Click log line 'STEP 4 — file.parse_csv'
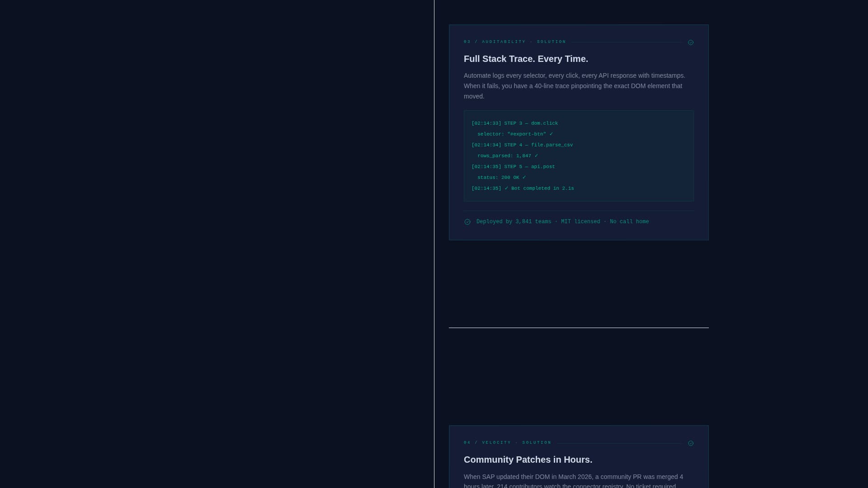The height and width of the screenshot is (488, 868). 522,145
